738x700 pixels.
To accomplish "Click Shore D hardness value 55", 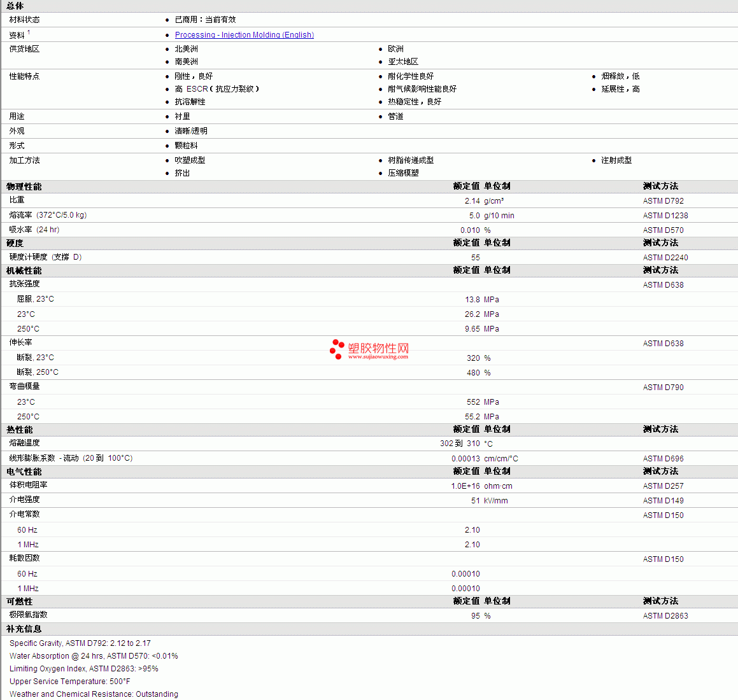I will tap(476, 257).
